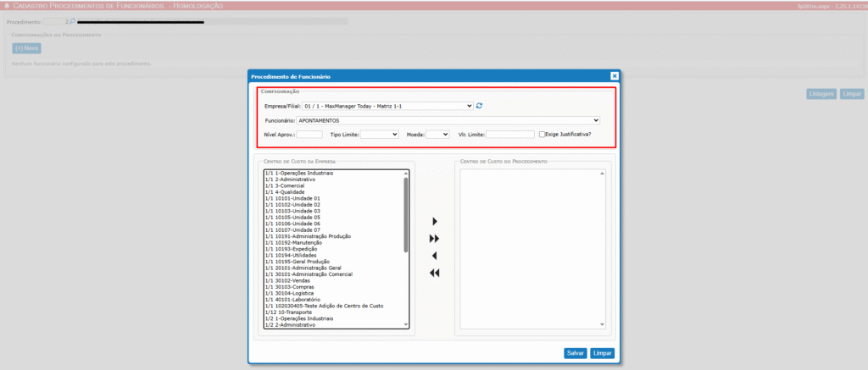Move selected cost center right with single arrow
Image resolution: width=868 pixels, height=370 pixels.
pyautogui.click(x=435, y=222)
